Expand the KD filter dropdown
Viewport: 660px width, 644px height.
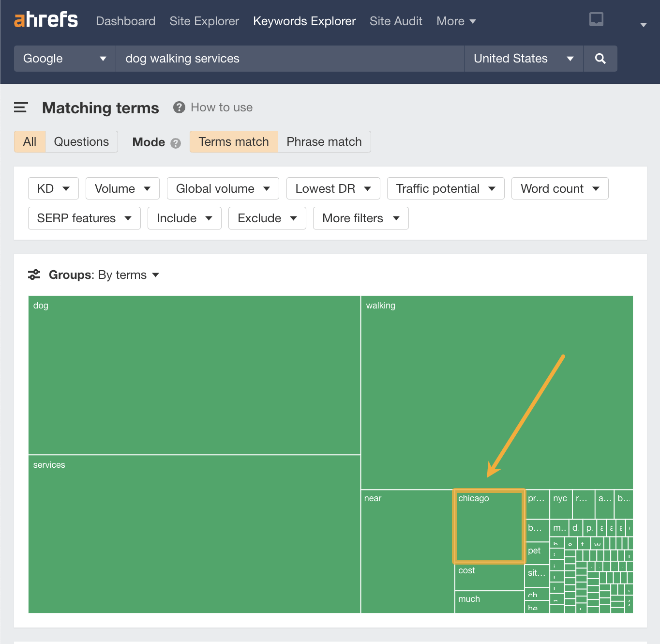53,188
